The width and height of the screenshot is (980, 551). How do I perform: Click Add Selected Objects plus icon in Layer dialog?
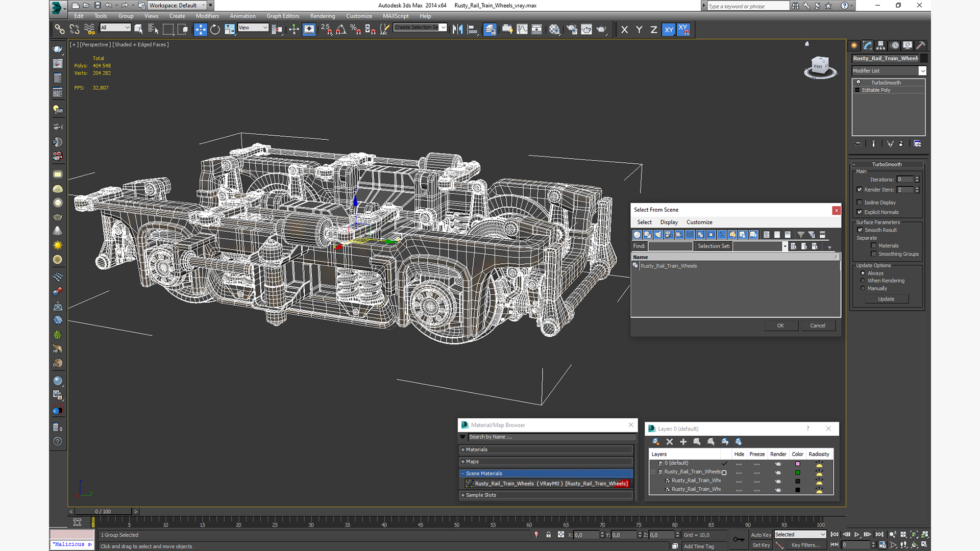683,442
